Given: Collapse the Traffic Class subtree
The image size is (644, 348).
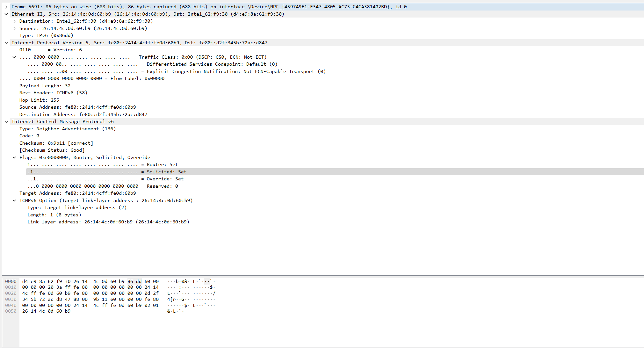Looking at the screenshot, I should pos(14,57).
